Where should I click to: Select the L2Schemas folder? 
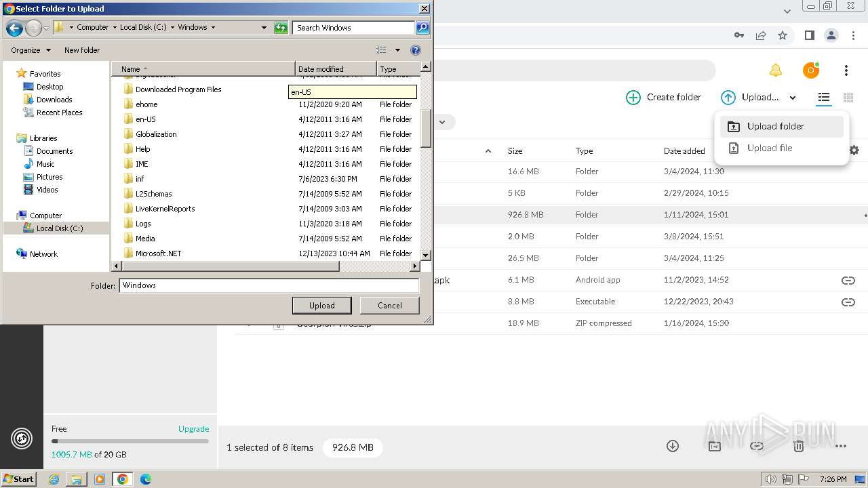pyautogui.click(x=153, y=194)
